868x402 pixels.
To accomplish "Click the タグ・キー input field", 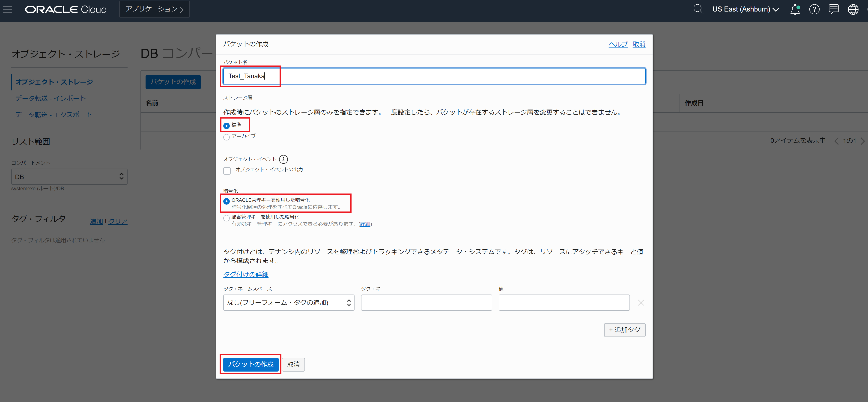I will point(426,303).
